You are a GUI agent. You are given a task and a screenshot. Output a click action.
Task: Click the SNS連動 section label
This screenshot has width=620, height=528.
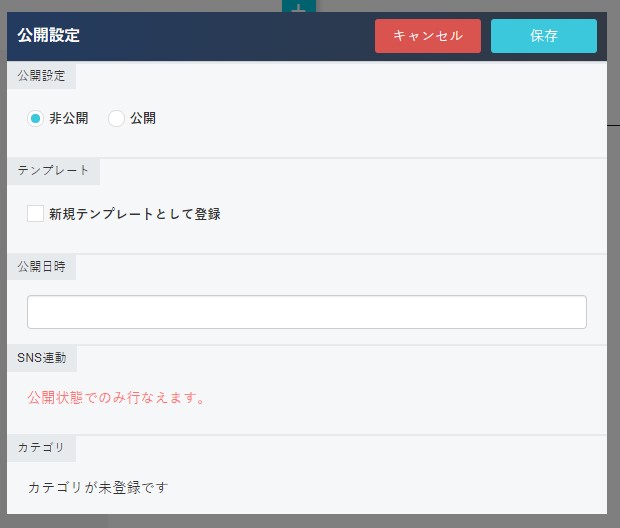42,358
